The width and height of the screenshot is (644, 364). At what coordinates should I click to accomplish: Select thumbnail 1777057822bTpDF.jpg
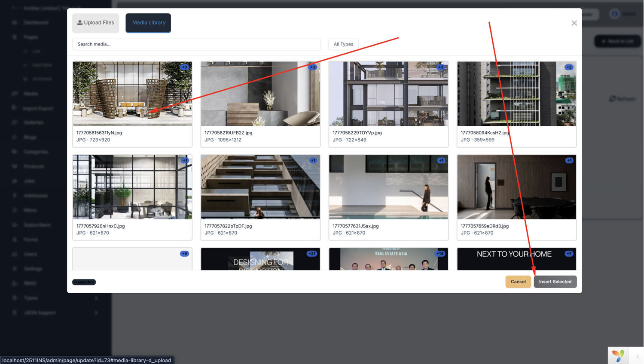(x=260, y=187)
